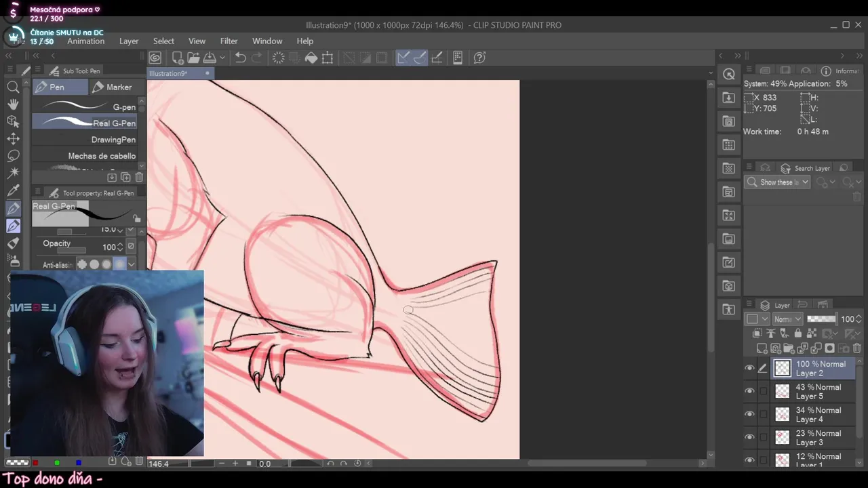This screenshot has height=488, width=868.
Task: Select Layer 5 thumbnail
Action: (x=783, y=392)
